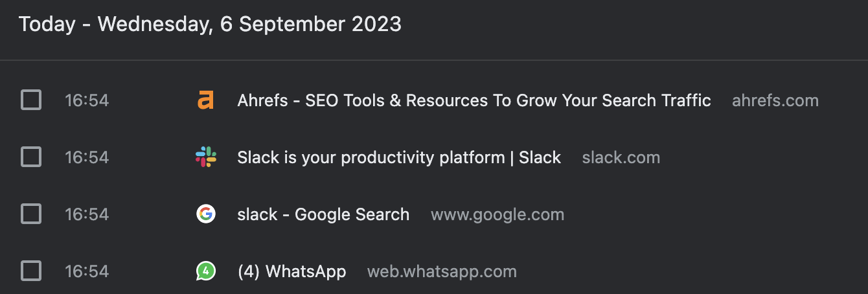Mark the WhatsApp history entry checkbox

point(31,271)
